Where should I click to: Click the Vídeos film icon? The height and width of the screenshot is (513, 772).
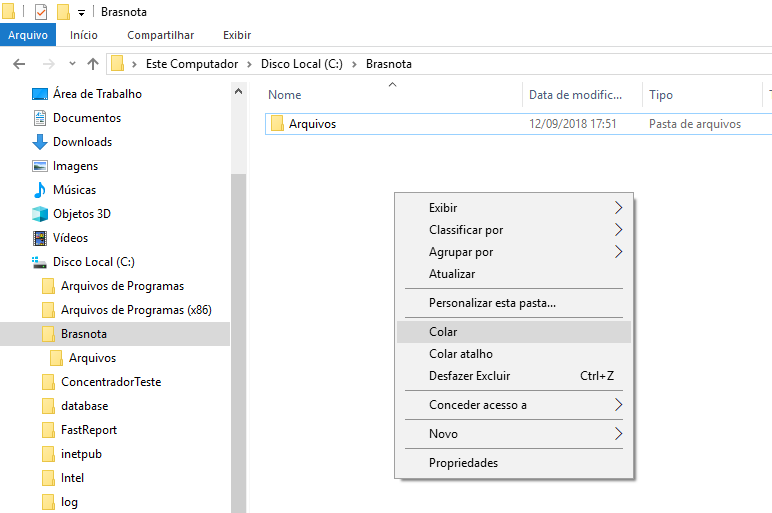click(40, 238)
